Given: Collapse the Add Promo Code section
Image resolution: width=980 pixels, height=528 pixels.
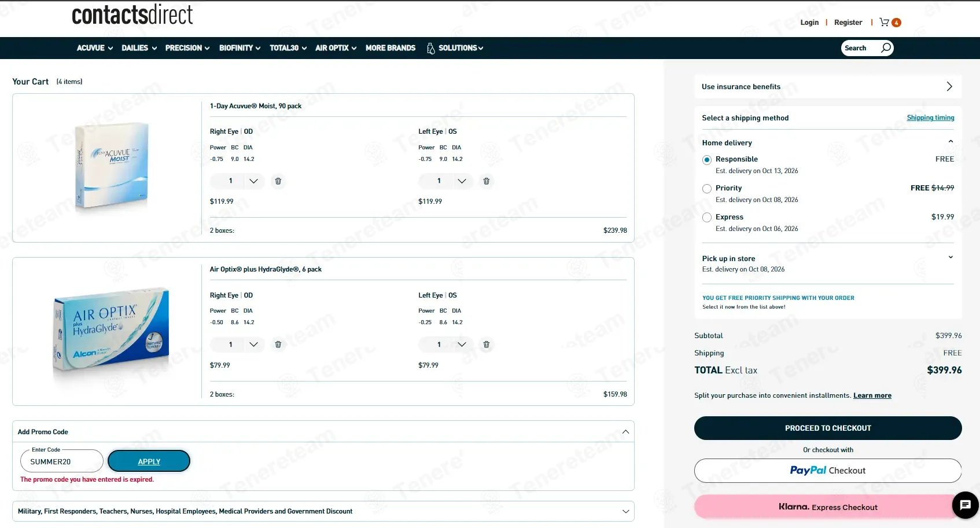Looking at the screenshot, I should pos(625,432).
